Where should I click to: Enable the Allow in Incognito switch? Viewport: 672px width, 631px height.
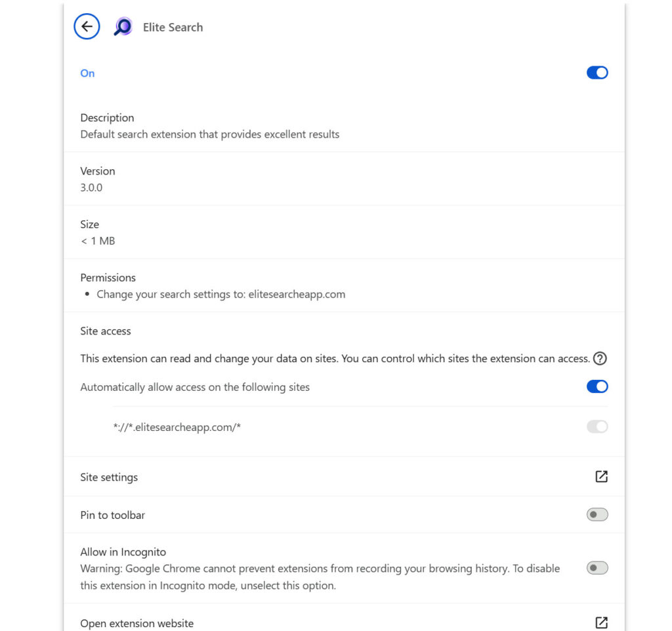597,568
